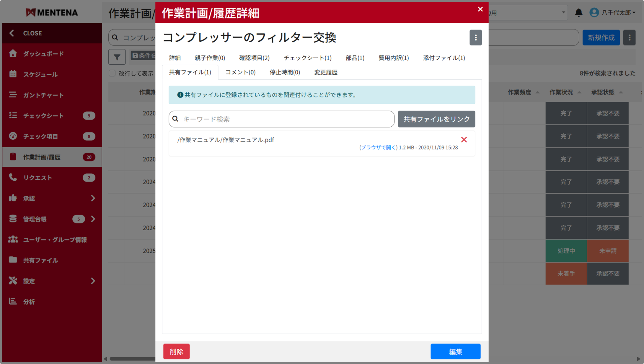Viewport: 644px width, 364px height.
Task: Open the modal's three-dot options menu
Action: click(x=475, y=37)
